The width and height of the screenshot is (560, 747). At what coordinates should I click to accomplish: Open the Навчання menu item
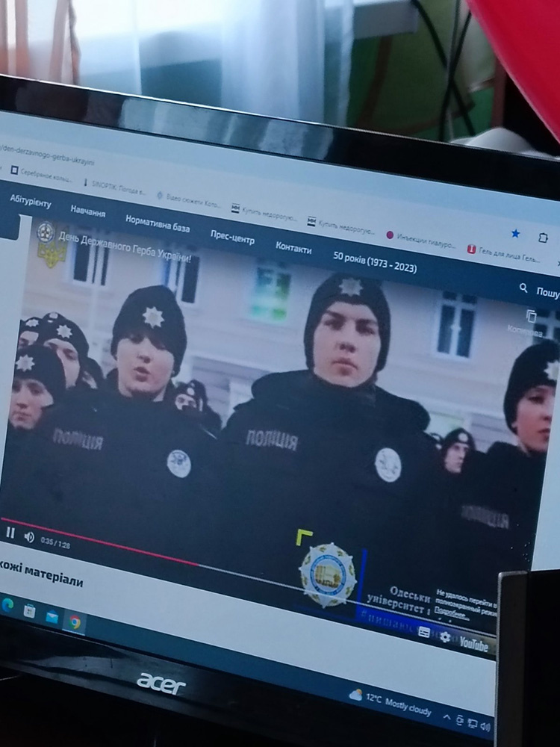tap(88, 212)
